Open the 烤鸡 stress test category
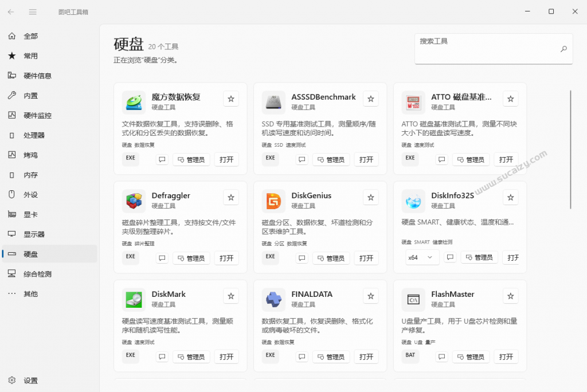 49,155
